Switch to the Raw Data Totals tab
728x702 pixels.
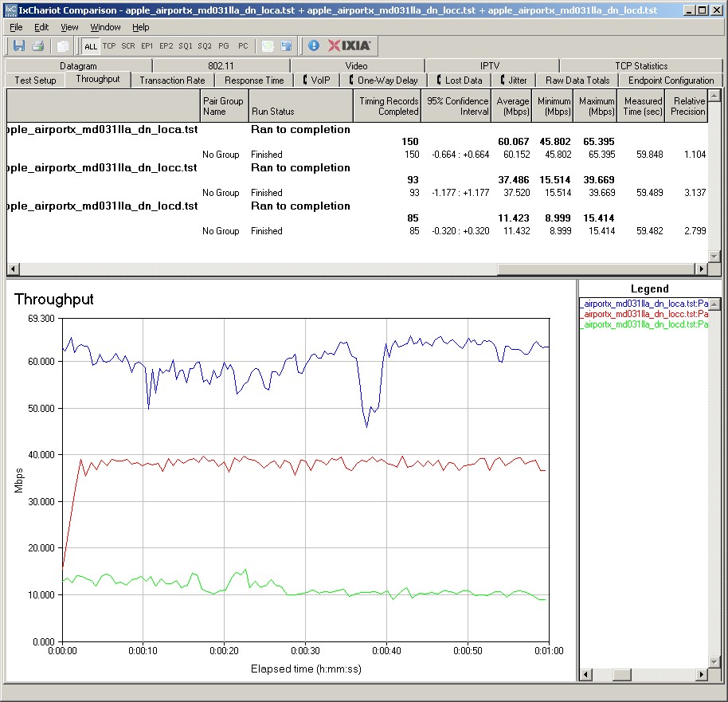coord(577,80)
